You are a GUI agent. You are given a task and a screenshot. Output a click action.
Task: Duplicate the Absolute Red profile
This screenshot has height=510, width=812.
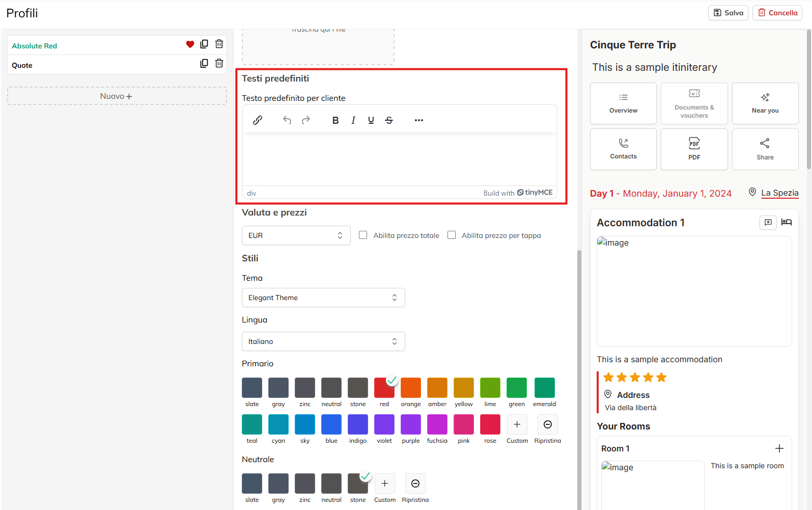click(x=204, y=44)
